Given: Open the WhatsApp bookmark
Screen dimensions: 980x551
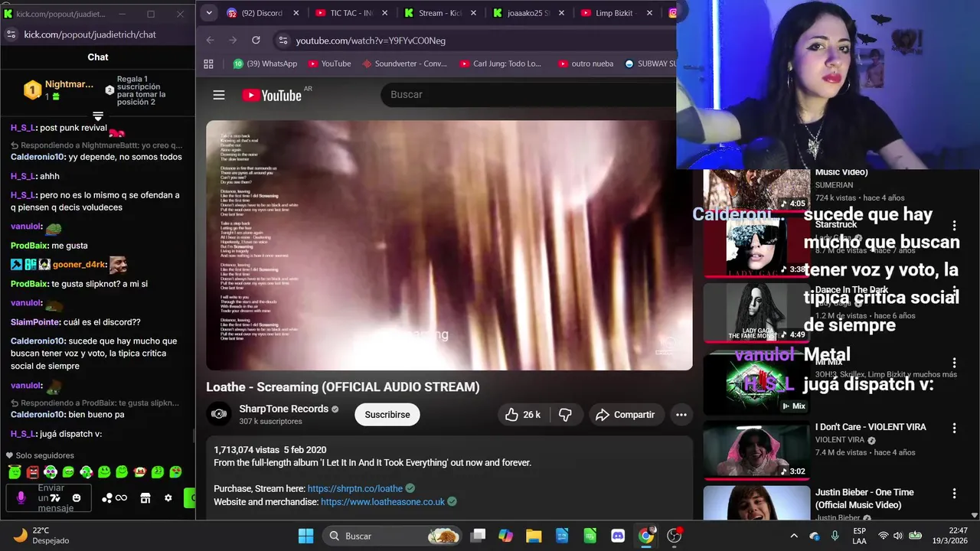Looking at the screenshot, I should 265,64.
